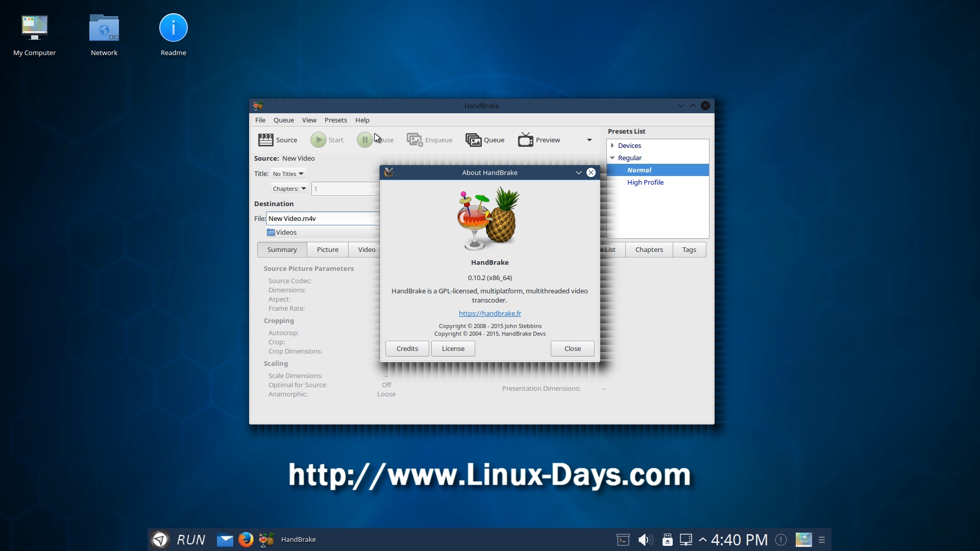Open the taskbar panel hamburger menu
This screenshot has height=551, width=980.
click(822, 540)
